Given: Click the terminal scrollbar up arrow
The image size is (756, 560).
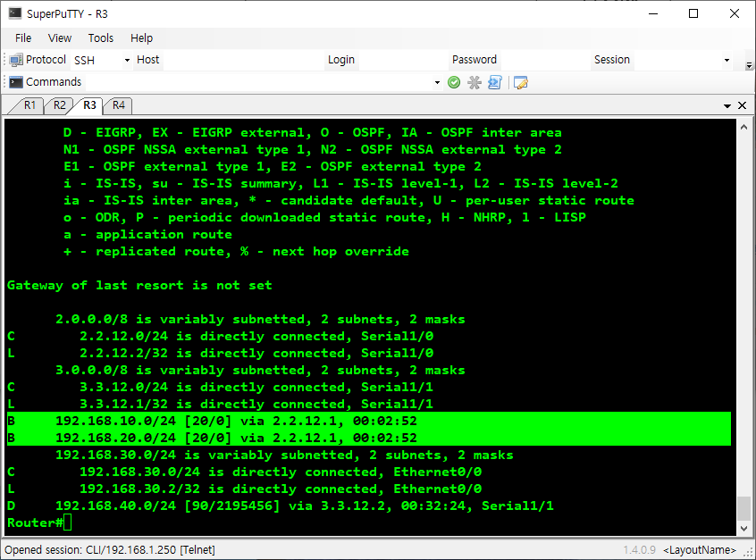Looking at the screenshot, I should 743,127.
